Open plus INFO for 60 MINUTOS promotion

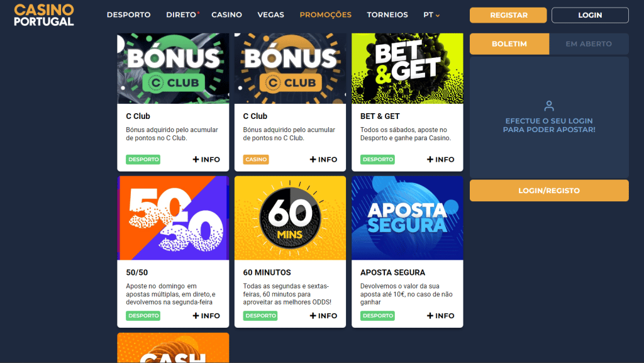point(323,316)
